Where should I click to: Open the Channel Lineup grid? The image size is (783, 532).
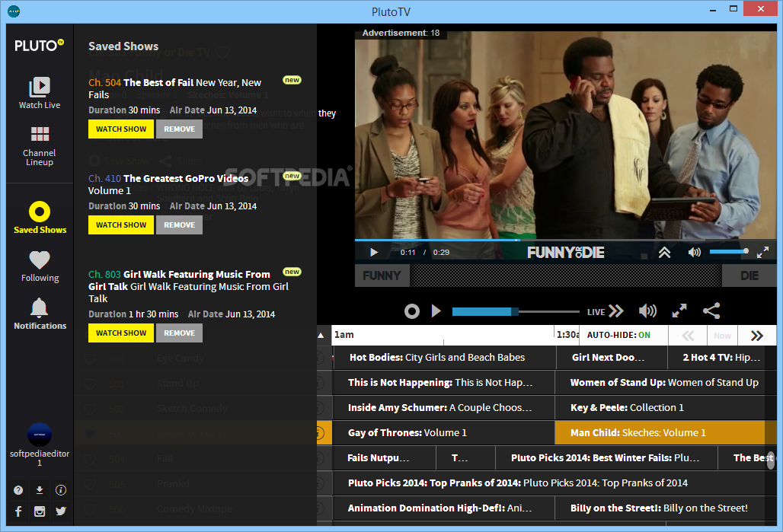click(x=40, y=145)
